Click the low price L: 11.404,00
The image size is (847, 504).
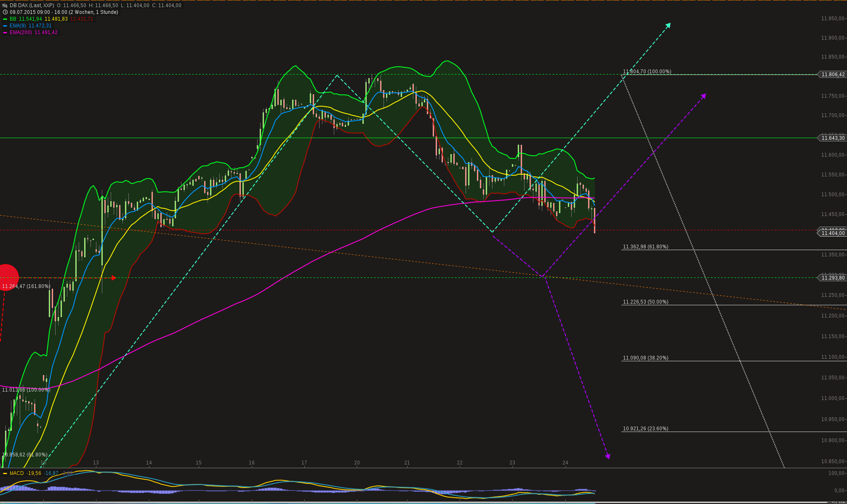coord(135,5)
